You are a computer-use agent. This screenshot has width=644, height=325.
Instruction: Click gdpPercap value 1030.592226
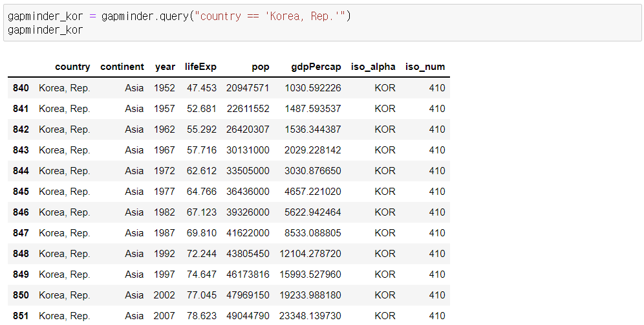point(313,88)
